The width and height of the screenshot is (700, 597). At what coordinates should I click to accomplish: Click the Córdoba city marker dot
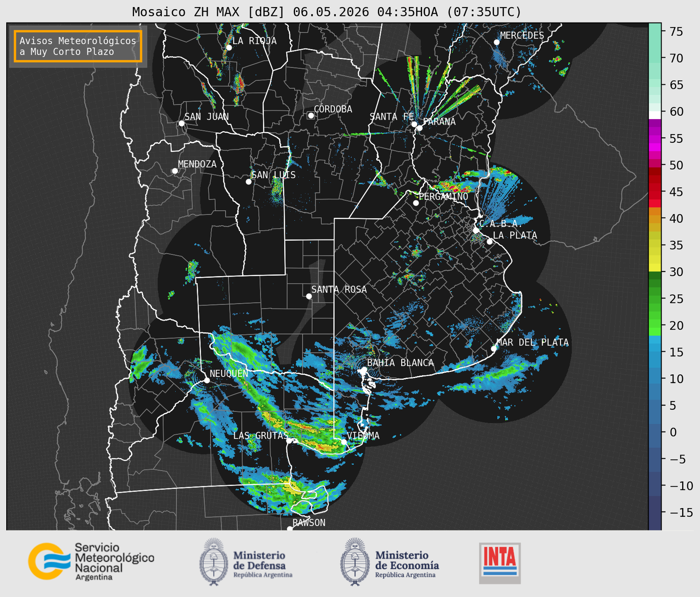311,115
